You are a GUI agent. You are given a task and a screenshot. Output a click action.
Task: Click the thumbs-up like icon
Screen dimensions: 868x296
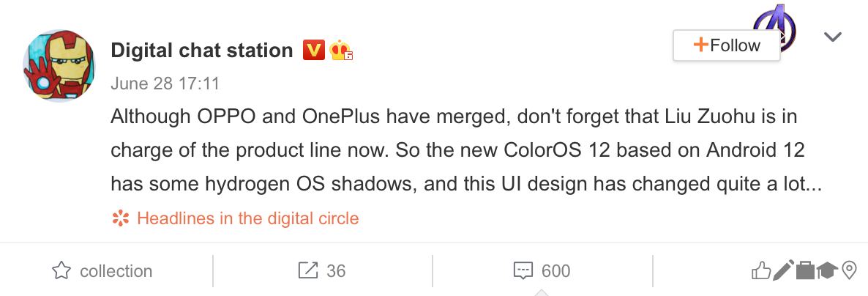point(761,271)
